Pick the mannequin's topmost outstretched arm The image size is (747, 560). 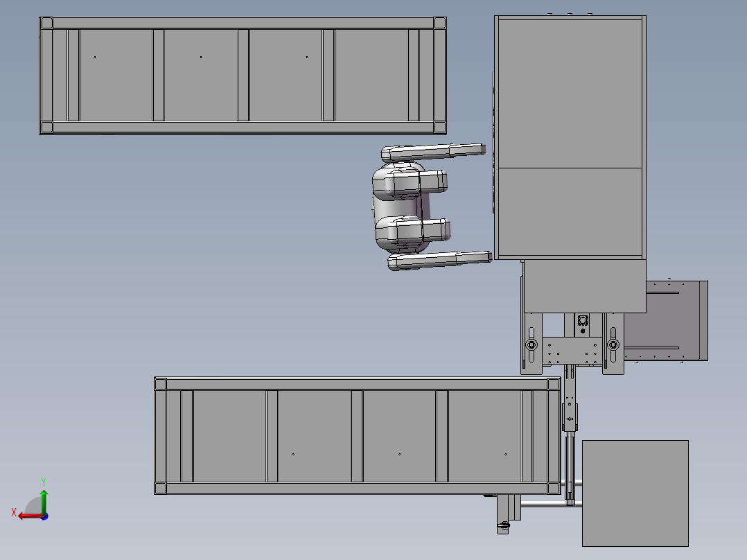433,152
